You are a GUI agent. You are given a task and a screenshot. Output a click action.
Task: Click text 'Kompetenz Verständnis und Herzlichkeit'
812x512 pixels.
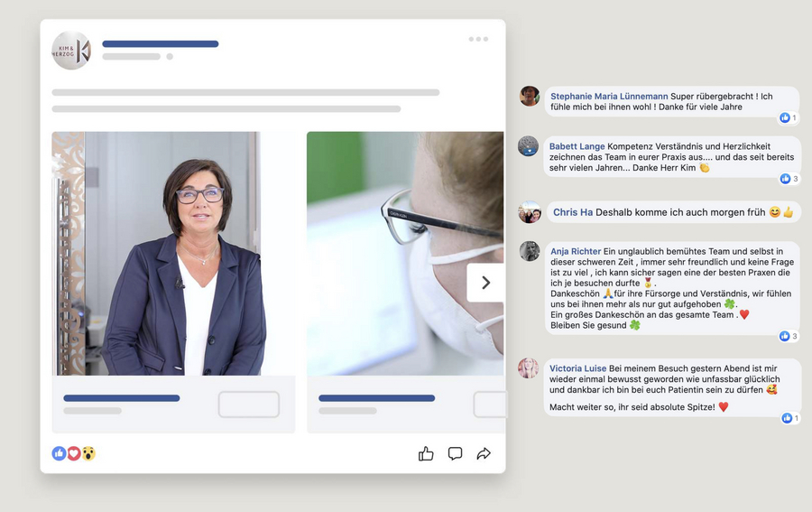pyautogui.click(x=688, y=146)
